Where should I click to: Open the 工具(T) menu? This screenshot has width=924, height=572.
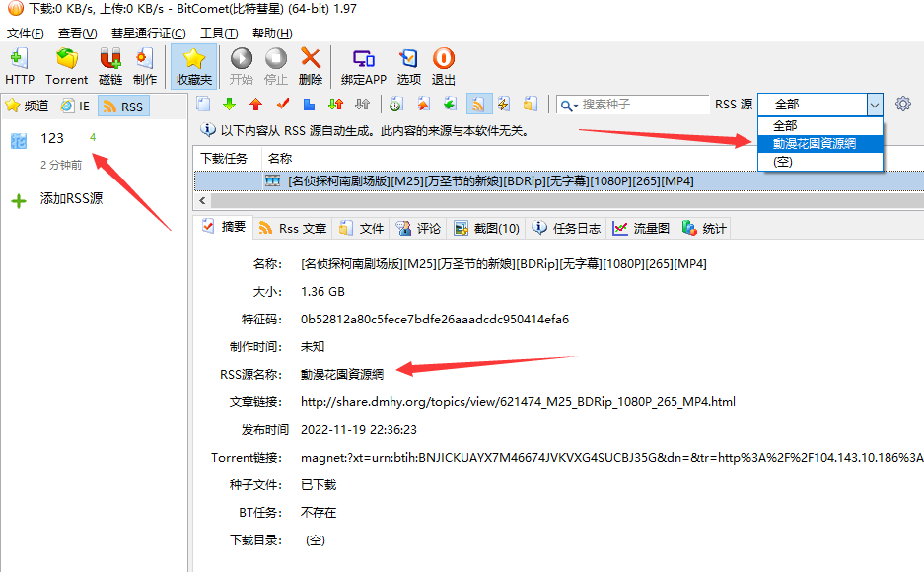pyautogui.click(x=219, y=33)
